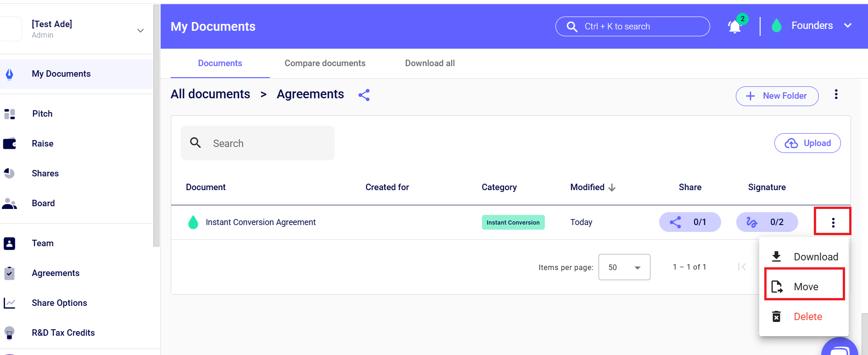Click the document Search input field

(266, 143)
